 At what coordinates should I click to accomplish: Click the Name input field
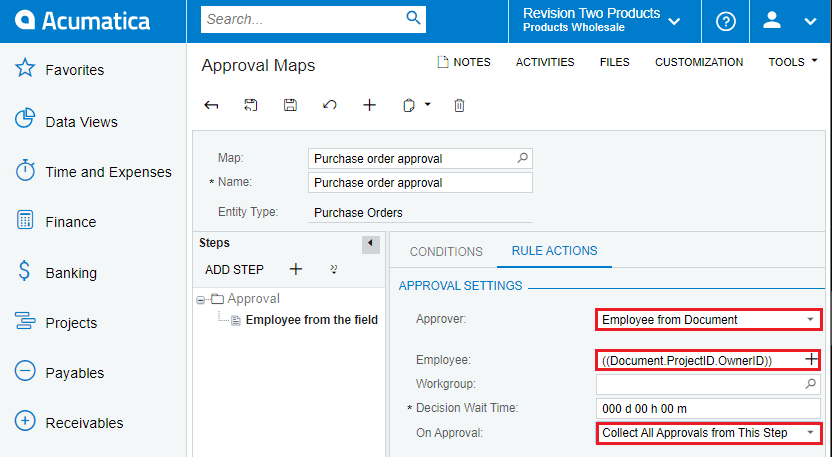click(420, 183)
